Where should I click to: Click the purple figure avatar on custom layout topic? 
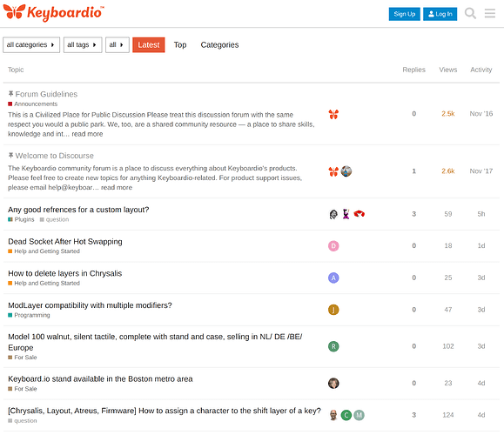tap(346, 214)
